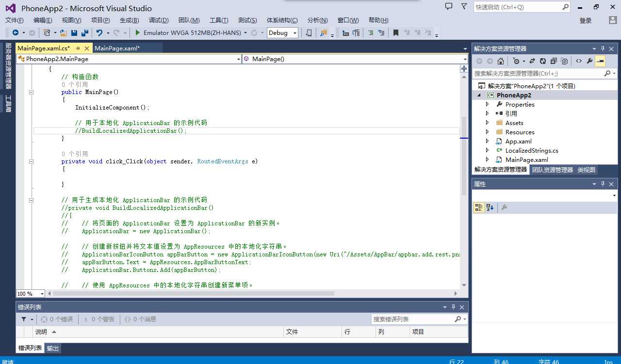
Task: Collapse the click_Click method outline
Action: pyautogui.click(x=32, y=161)
